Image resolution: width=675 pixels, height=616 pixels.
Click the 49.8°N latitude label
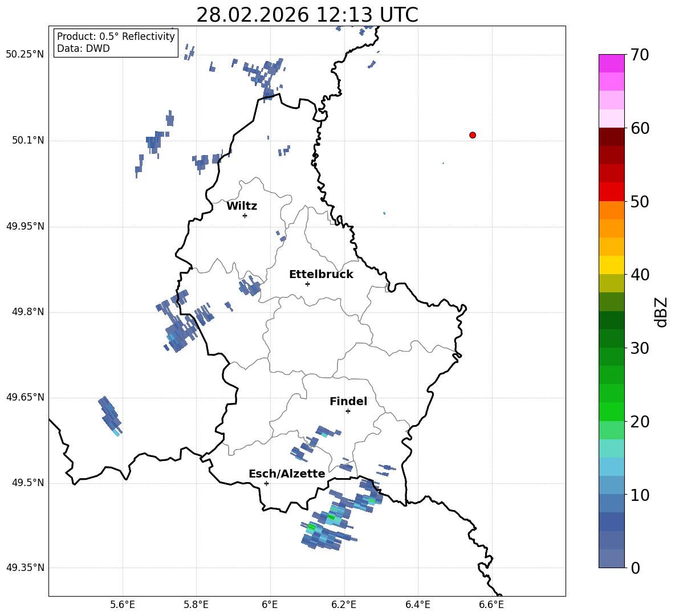pyautogui.click(x=28, y=312)
